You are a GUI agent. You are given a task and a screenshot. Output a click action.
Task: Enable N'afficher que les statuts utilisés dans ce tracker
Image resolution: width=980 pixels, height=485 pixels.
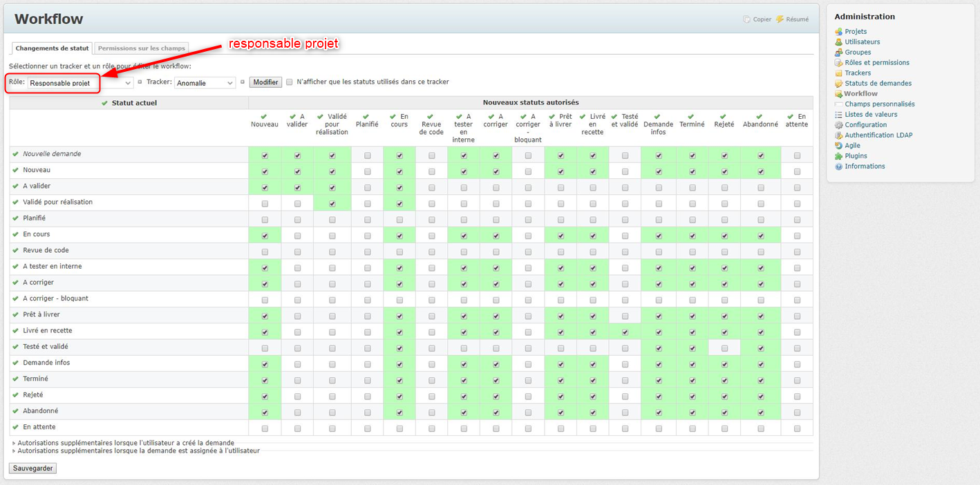(x=290, y=82)
